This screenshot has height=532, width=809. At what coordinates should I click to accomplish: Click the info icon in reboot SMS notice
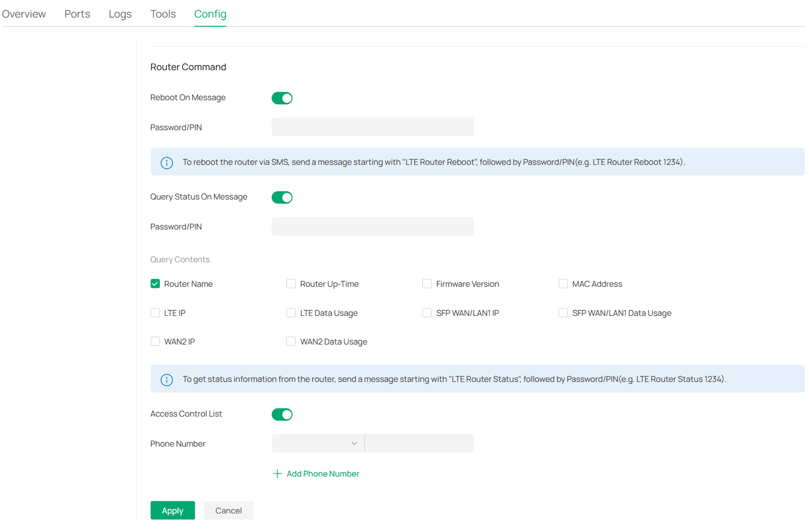[x=166, y=163]
